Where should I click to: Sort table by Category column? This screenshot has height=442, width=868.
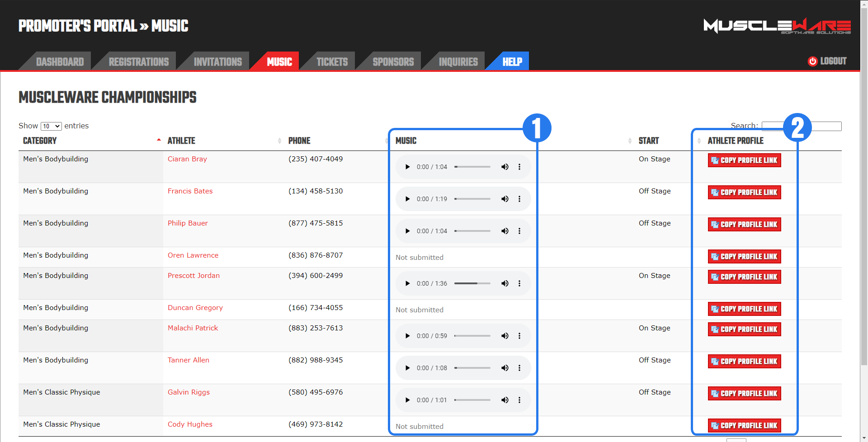pos(40,141)
